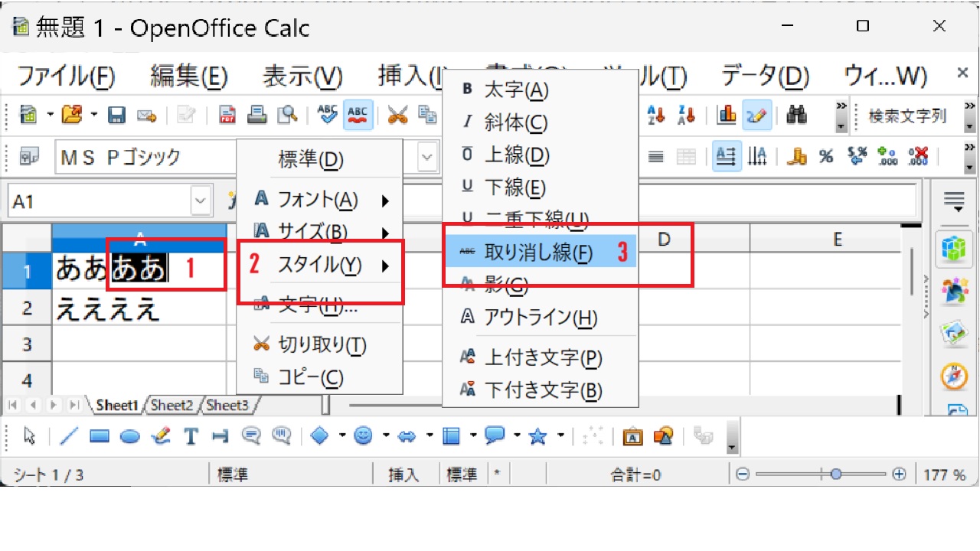Open the font name dropdown arrow
The width and height of the screenshot is (980, 551).
pos(427,158)
